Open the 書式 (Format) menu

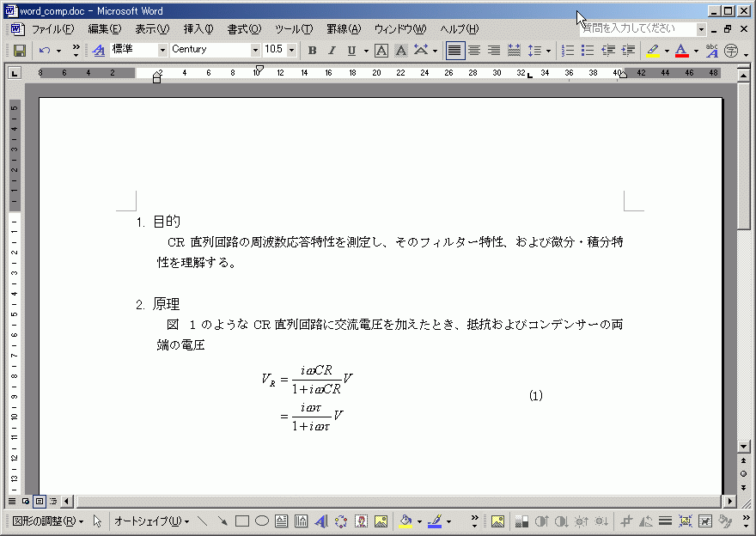coord(243,29)
